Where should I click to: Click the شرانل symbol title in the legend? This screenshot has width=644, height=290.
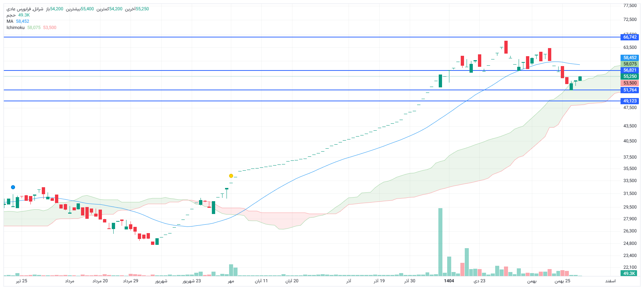[x=38, y=9]
